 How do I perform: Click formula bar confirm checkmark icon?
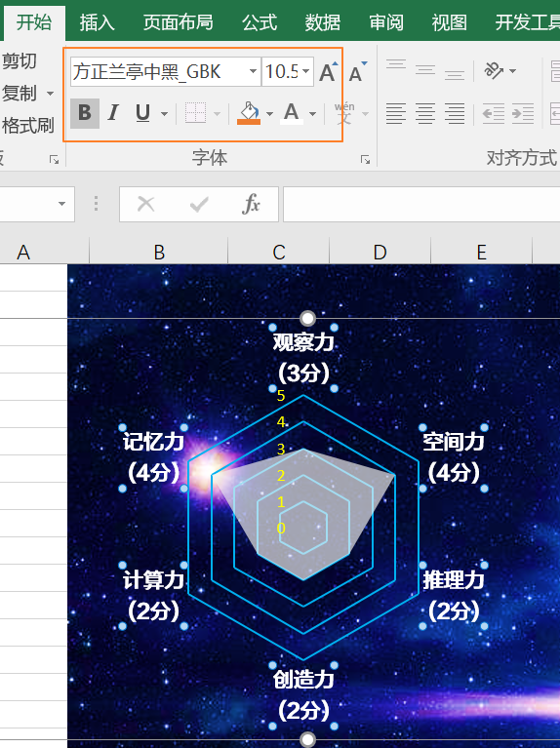pyautogui.click(x=199, y=204)
